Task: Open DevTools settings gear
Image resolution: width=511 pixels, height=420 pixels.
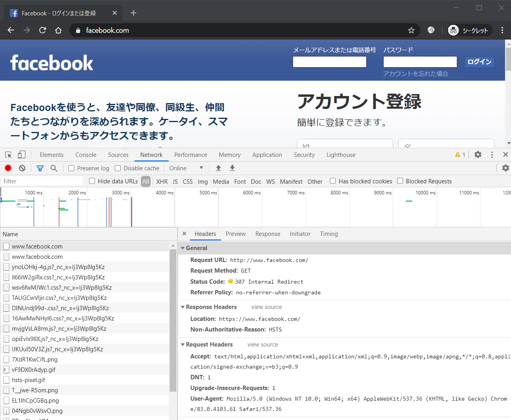Action: tap(478, 154)
